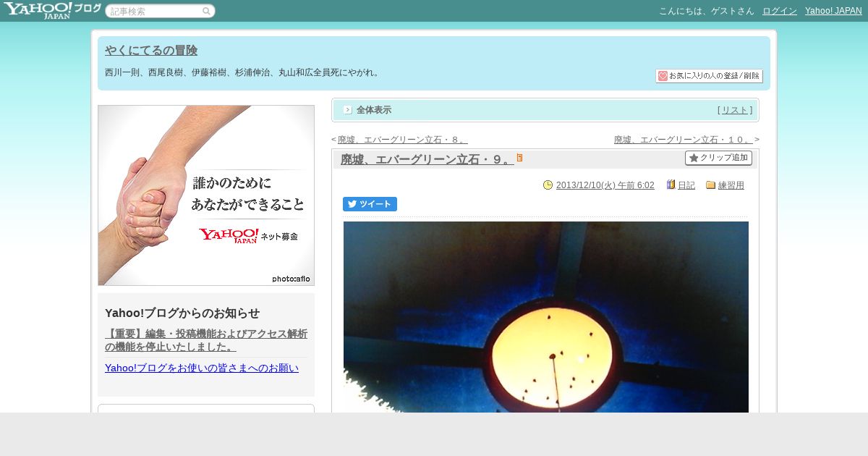Open post title 廃墟、エバーグリーン立石・9
The height and width of the screenshot is (456, 868).
427,159
